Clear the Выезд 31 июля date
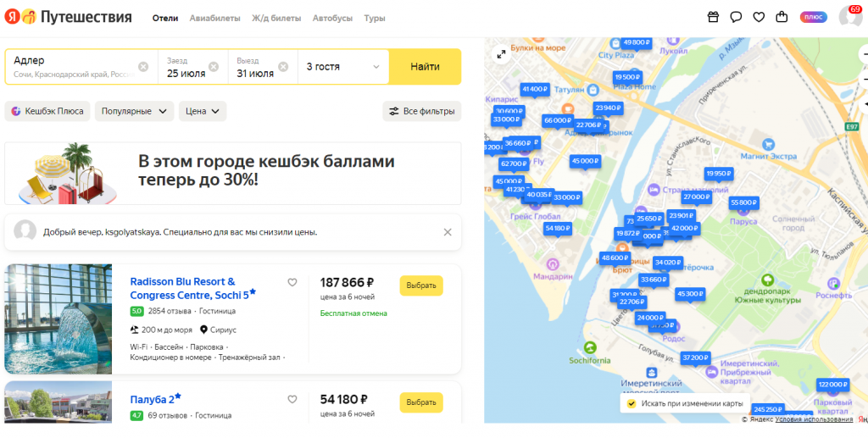The width and height of the screenshot is (868, 438). 283,67
